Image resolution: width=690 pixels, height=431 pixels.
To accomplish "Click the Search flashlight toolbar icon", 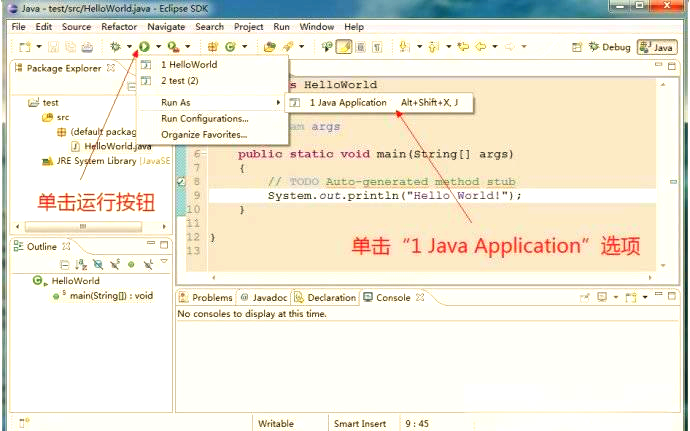I will tap(288, 46).
